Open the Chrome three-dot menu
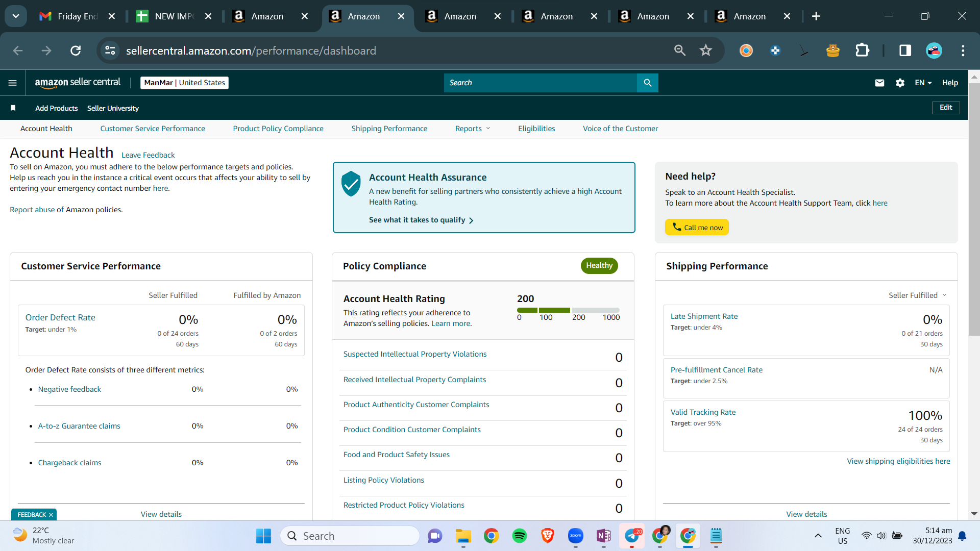Viewport: 980px width, 551px height. (963, 51)
